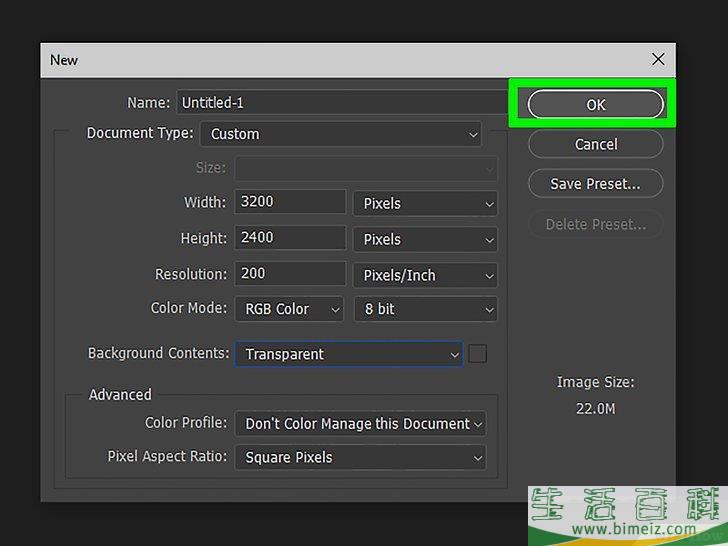Open the Color Profile dropdown

click(x=360, y=423)
